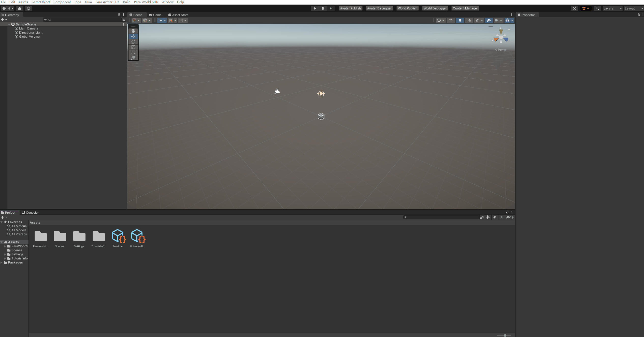Toggle 2D view mode
Viewport: 644px width, 337px height.
point(451,20)
